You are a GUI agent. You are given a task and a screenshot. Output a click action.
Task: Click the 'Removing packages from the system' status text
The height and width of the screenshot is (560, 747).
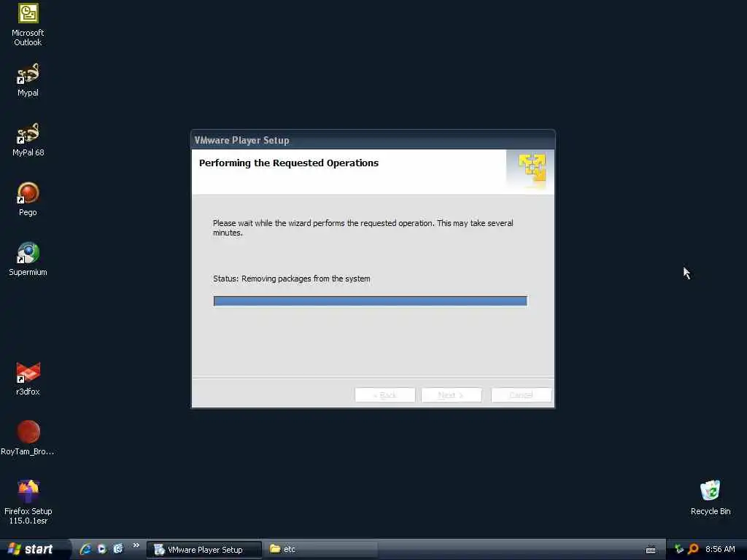[306, 279]
